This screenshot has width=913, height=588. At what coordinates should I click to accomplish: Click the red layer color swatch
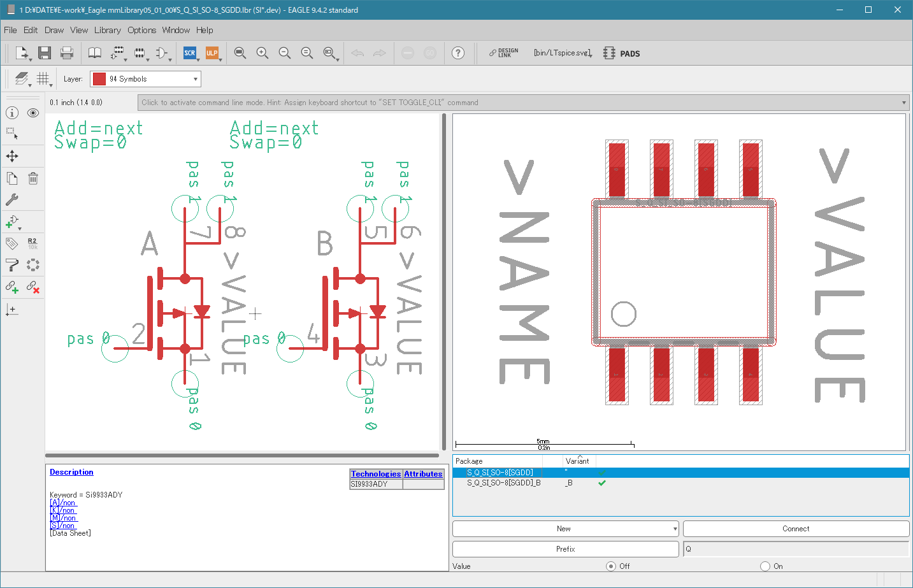click(99, 79)
